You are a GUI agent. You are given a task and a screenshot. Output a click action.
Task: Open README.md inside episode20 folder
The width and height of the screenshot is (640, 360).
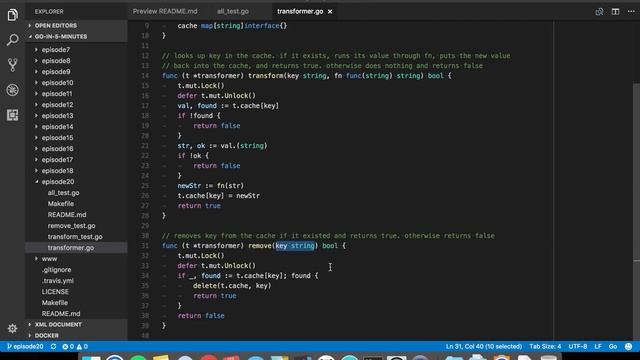(76, 215)
